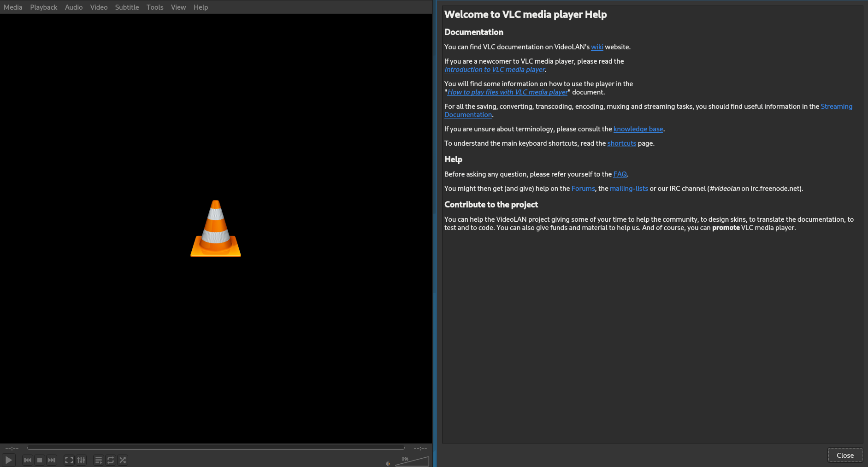Click the elapsed time label
This screenshot has height=467, width=868.
coord(12,448)
